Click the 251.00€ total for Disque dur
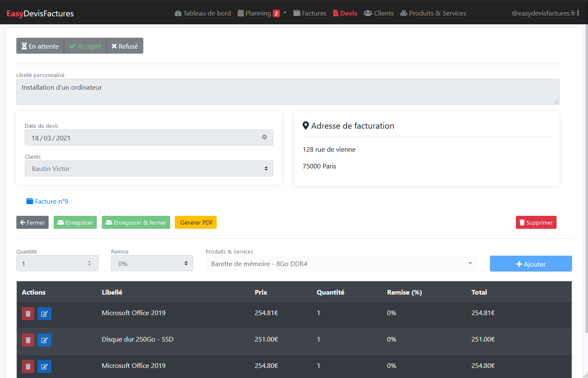This screenshot has width=588, height=378. click(483, 339)
